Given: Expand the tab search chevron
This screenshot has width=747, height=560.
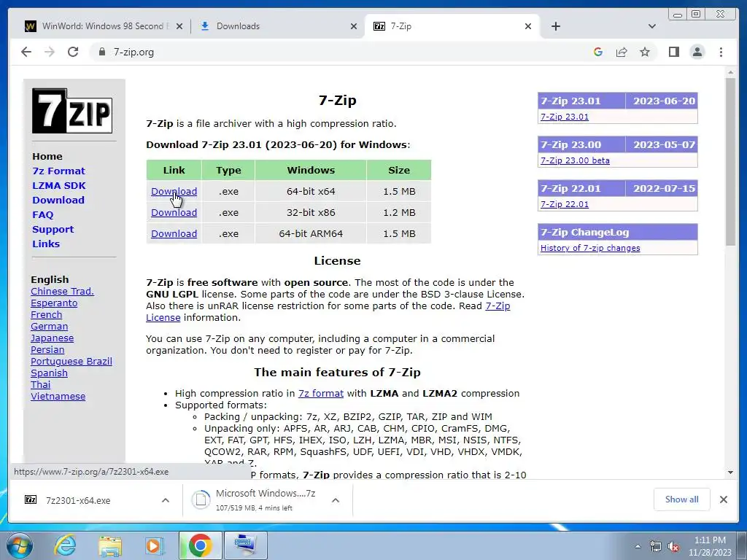Looking at the screenshot, I should (x=652, y=26).
